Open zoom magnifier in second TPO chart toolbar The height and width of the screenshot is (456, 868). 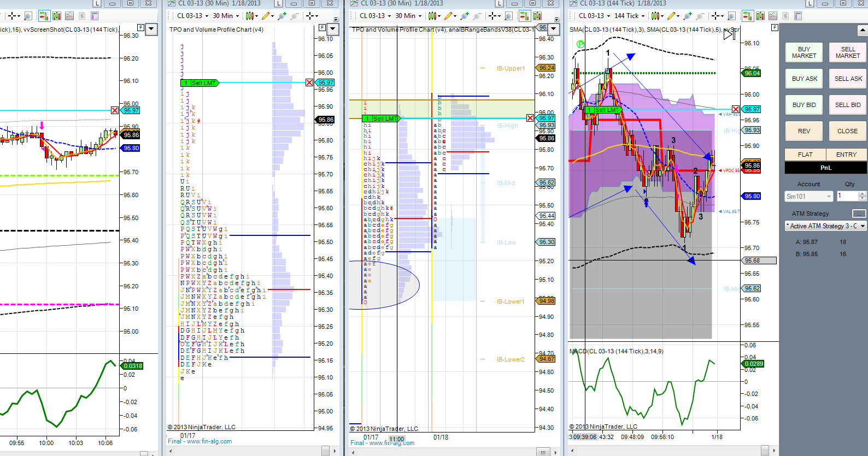point(508,16)
